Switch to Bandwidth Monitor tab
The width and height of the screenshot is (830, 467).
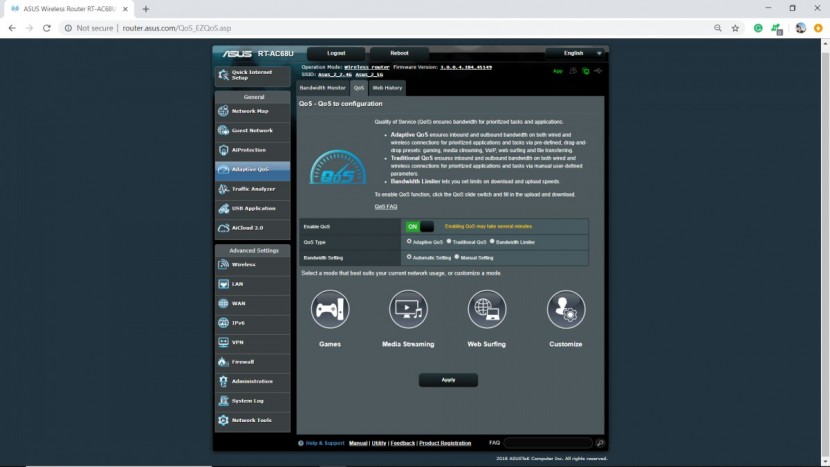click(x=322, y=88)
